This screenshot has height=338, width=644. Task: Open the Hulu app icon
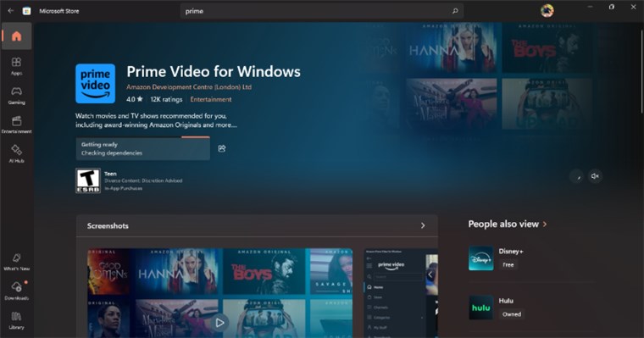pos(481,308)
